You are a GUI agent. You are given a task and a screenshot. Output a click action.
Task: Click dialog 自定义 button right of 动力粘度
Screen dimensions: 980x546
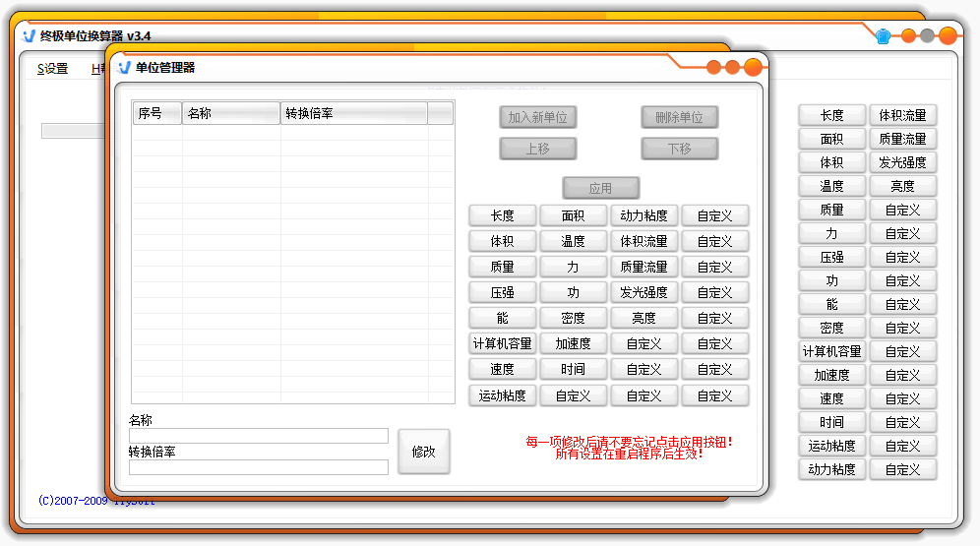click(715, 215)
